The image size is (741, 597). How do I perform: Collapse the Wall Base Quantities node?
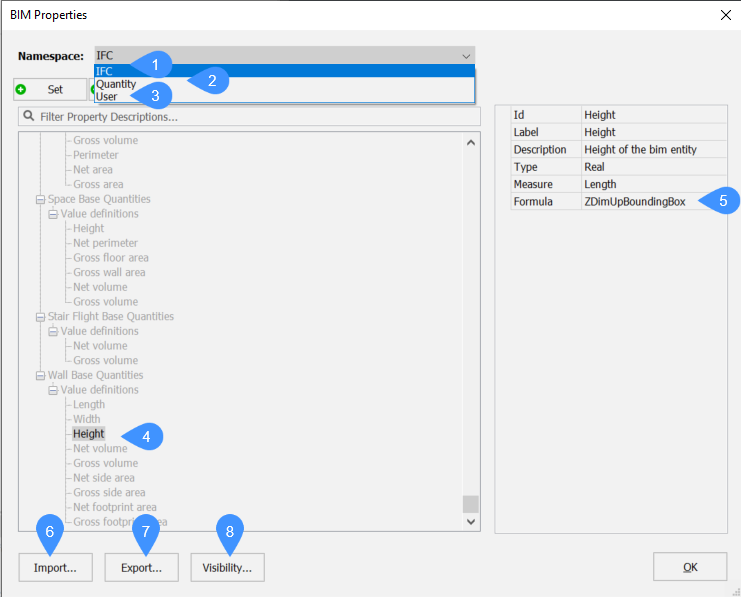pos(41,375)
